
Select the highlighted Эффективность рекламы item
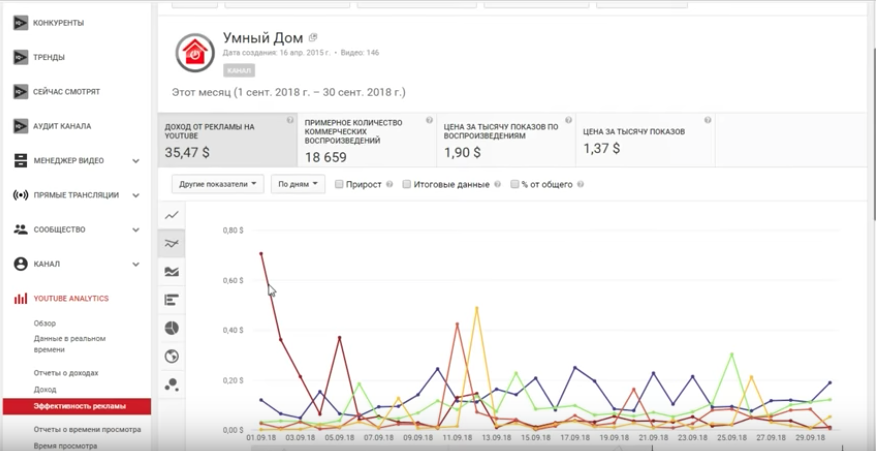77,406
